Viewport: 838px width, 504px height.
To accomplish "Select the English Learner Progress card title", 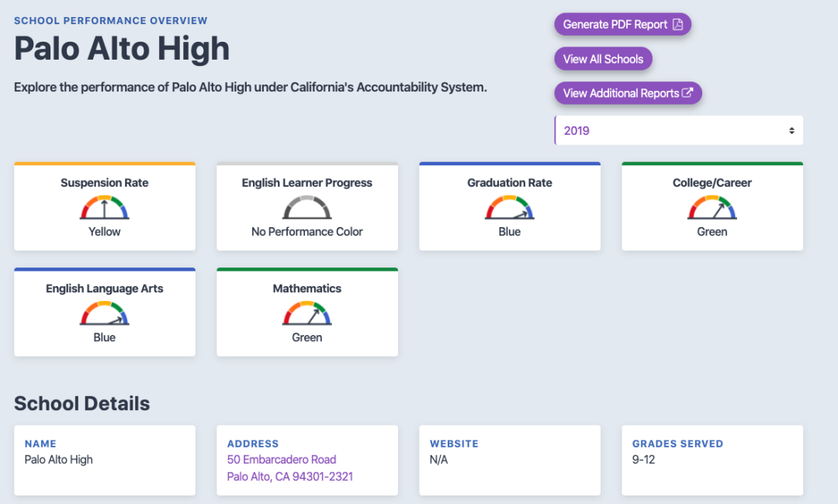I will coord(307,182).
